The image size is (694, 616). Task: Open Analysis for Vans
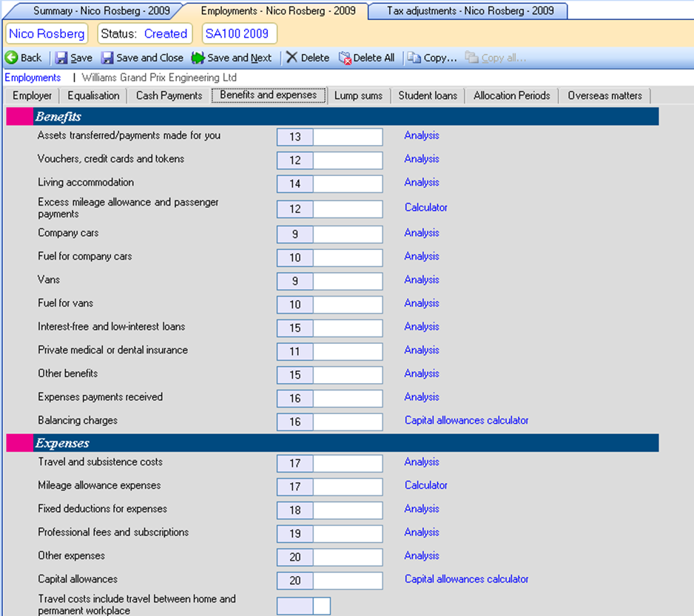tap(422, 280)
